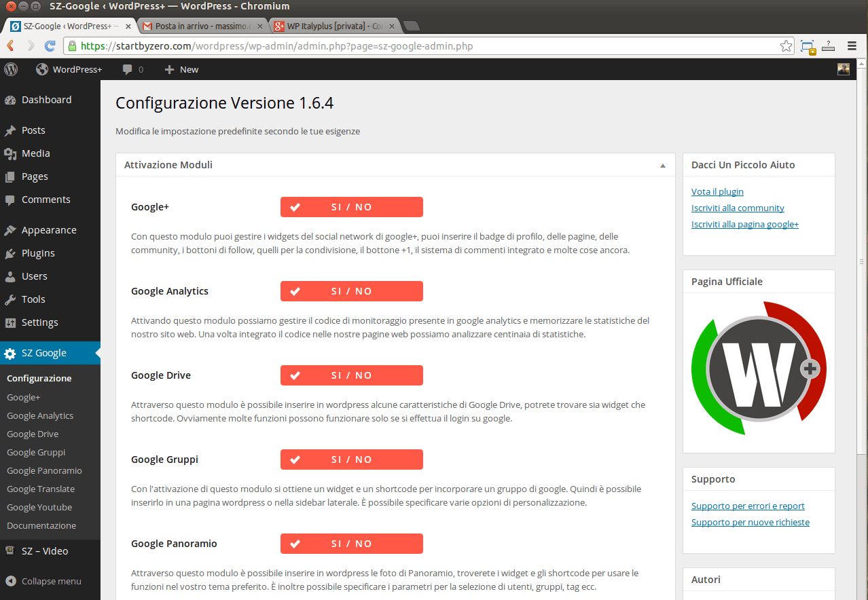Open Google Analytics submenu item
The height and width of the screenshot is (600, 868).
click(x=40, y=416)
